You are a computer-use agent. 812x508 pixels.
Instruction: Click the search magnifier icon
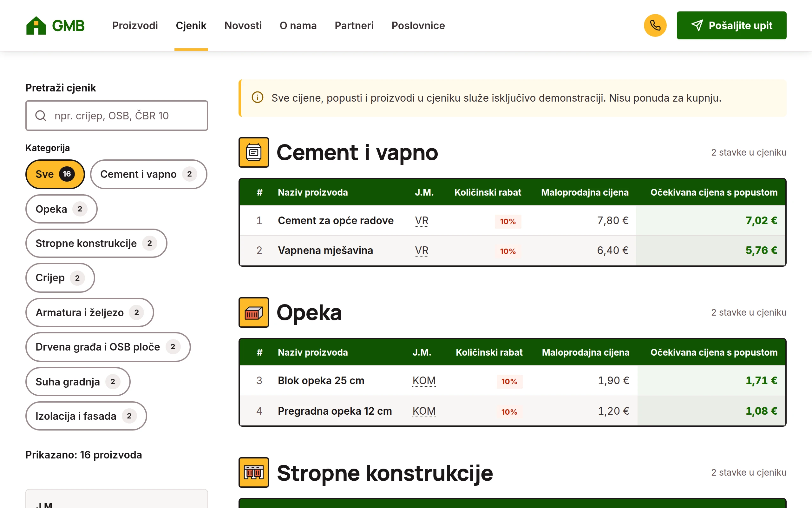(x=41, y=116)
